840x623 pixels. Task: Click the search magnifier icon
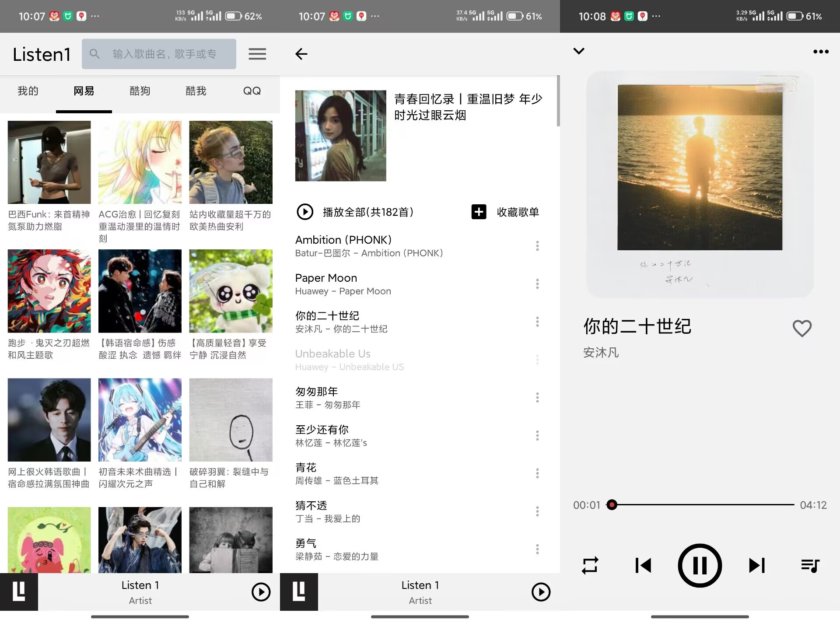[94, 53]
